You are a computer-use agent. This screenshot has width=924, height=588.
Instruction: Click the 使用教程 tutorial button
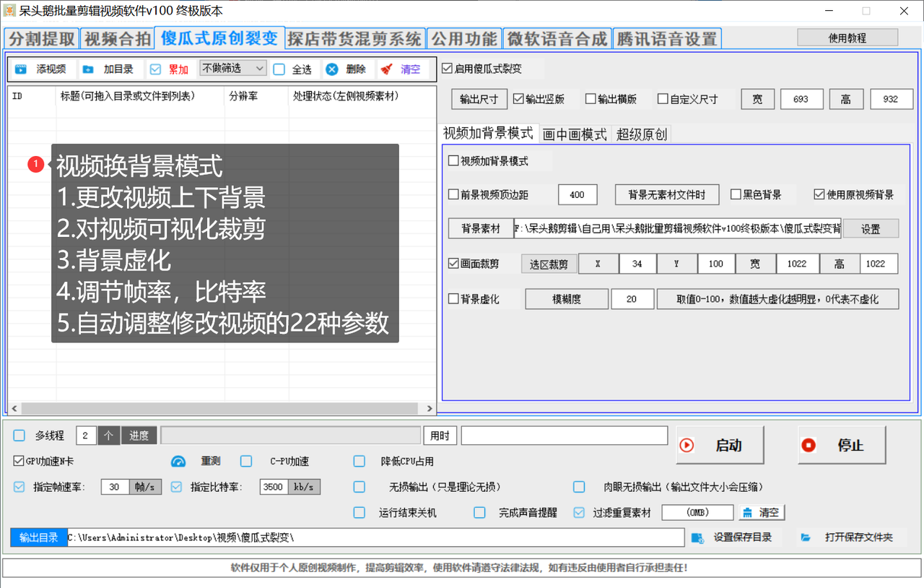coord(847,37)
